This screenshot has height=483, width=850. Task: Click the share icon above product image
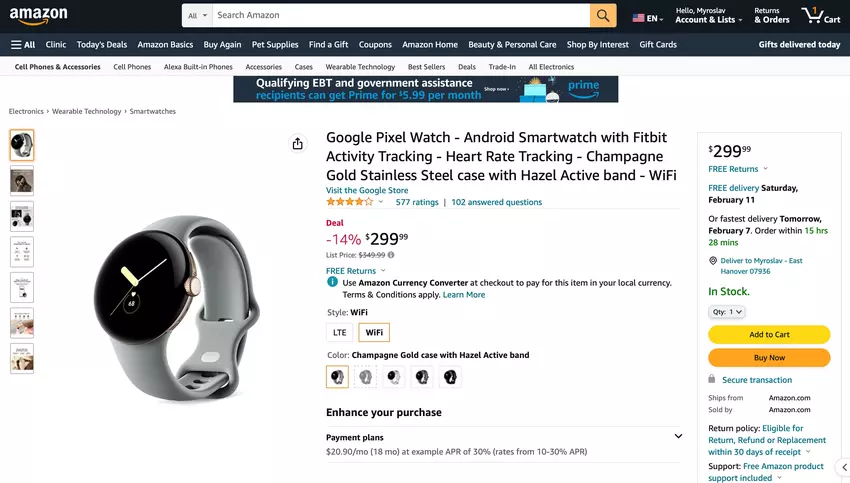pos(297,144)
